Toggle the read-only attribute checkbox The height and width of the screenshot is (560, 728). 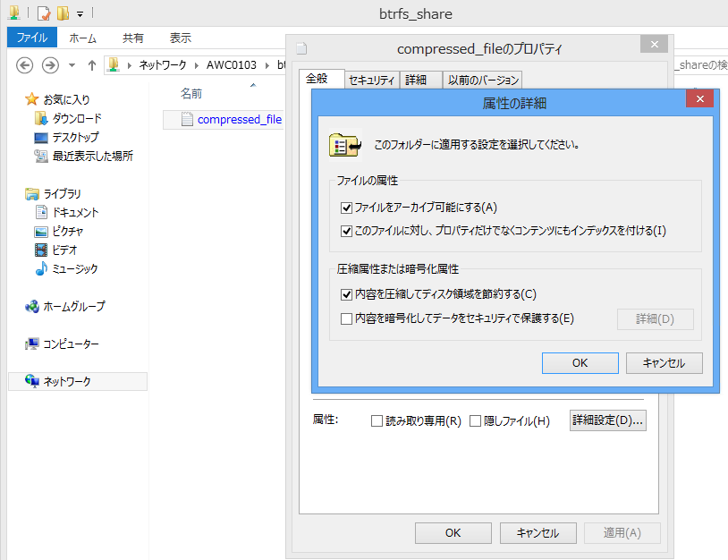(377, 420)
